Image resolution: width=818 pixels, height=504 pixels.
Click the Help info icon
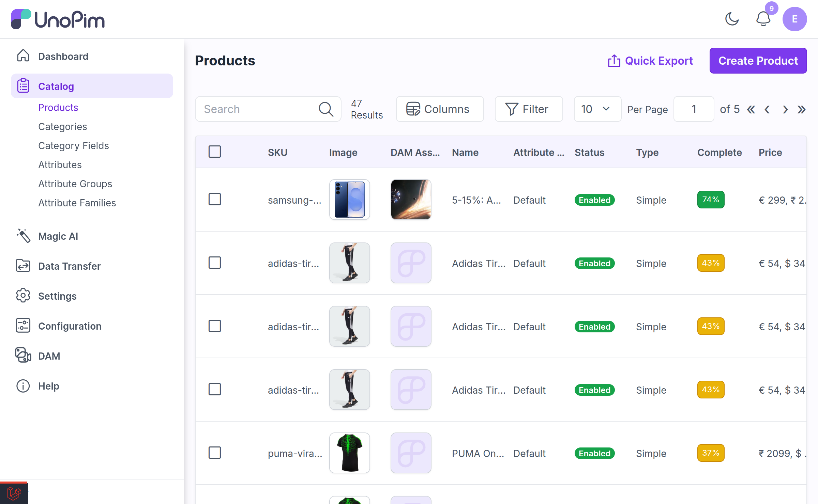tap(23, 385)
